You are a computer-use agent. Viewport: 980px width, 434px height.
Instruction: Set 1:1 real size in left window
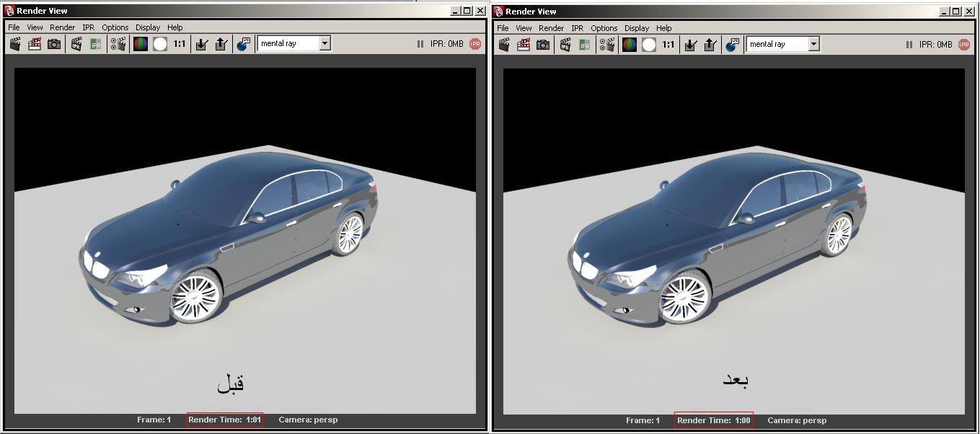[180, 44]
